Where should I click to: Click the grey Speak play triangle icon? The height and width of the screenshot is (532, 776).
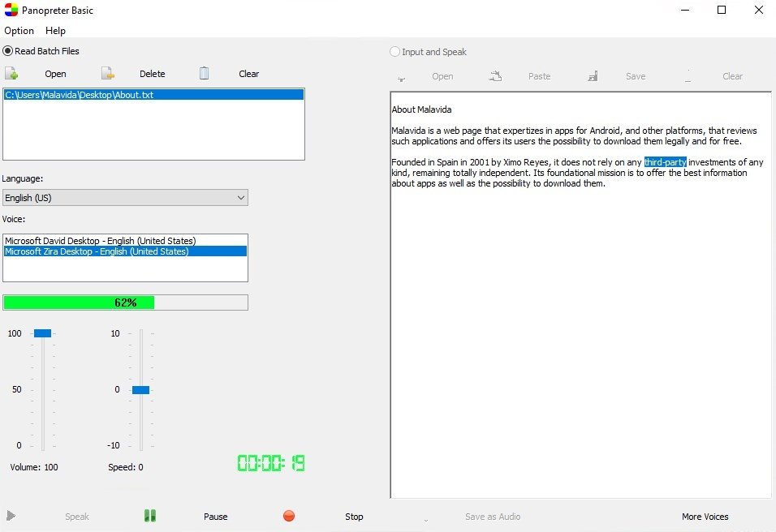point(11,516)
